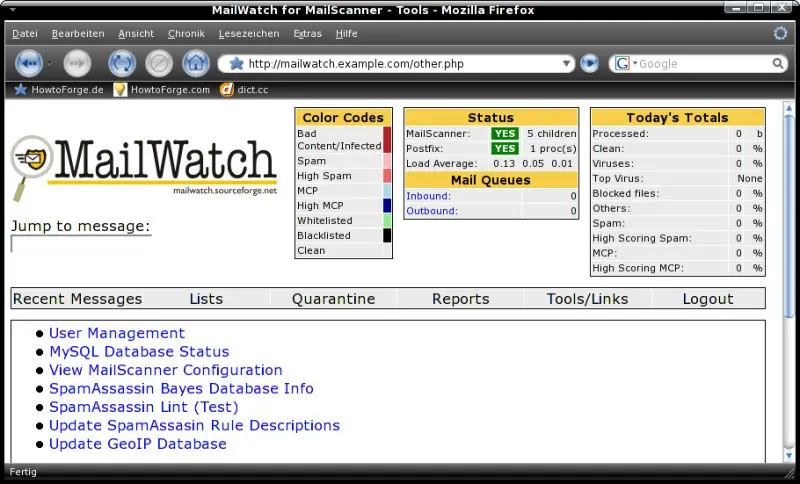Open the window menu arrow in the title bar
The height and width of the screenshot is (484, 800).
[13, 10]
